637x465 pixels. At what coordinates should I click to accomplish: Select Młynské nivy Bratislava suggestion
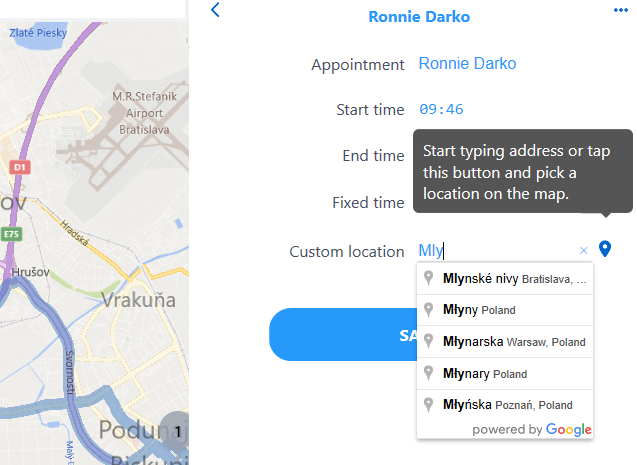[514, 279]
